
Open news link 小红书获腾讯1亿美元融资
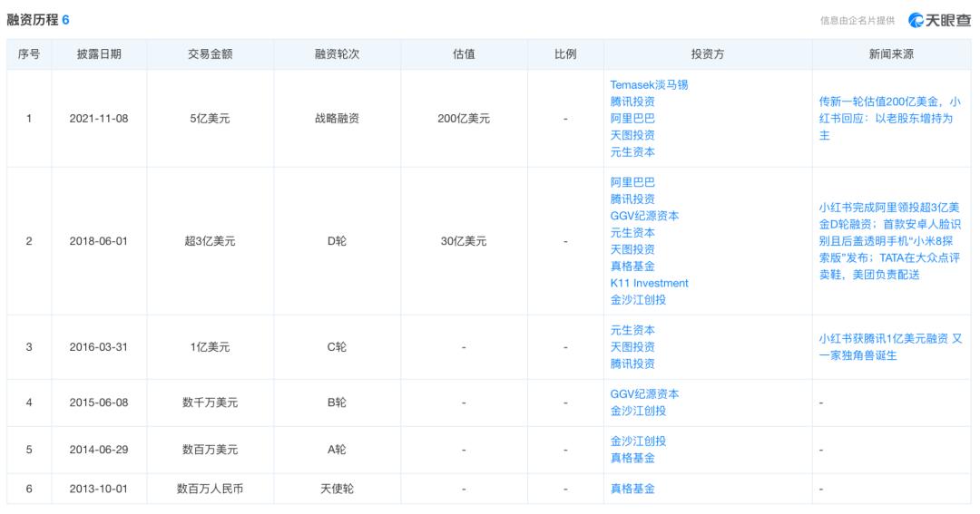point(890,346)
